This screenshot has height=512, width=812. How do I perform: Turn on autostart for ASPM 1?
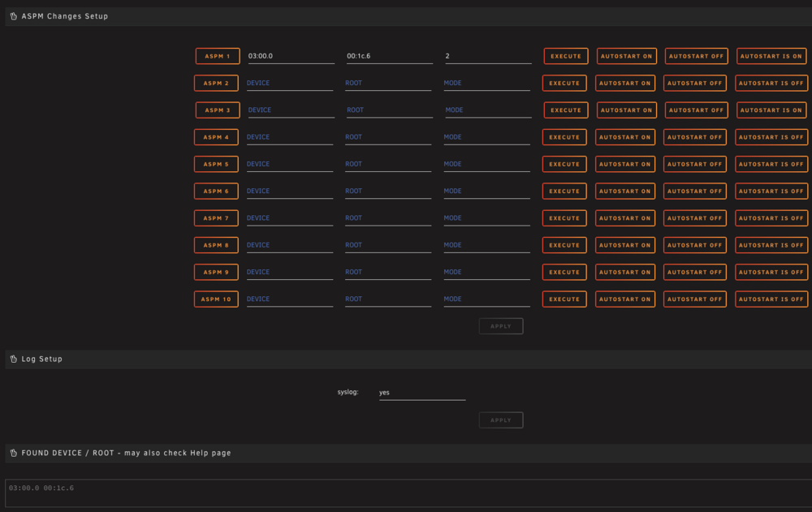[627, 56]
